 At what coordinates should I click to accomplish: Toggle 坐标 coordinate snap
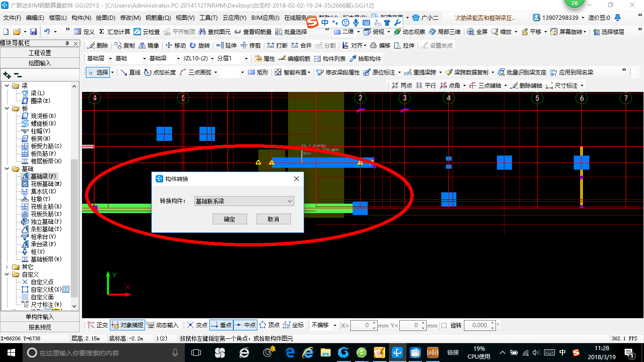pyautogui.click(x=294, y=325)
